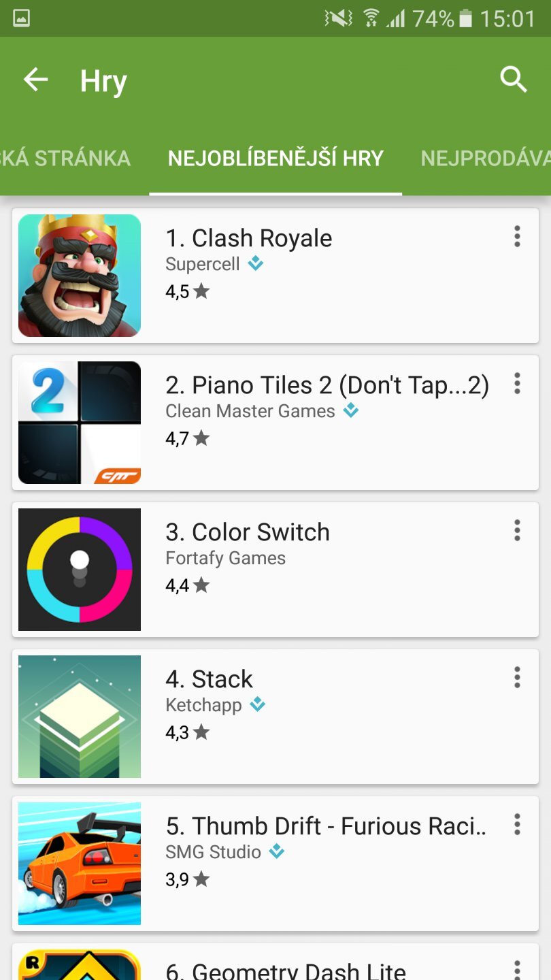Show more options for Color Switch
The height and width of the screenshot is (980, 551).
[x=517, y=531]
